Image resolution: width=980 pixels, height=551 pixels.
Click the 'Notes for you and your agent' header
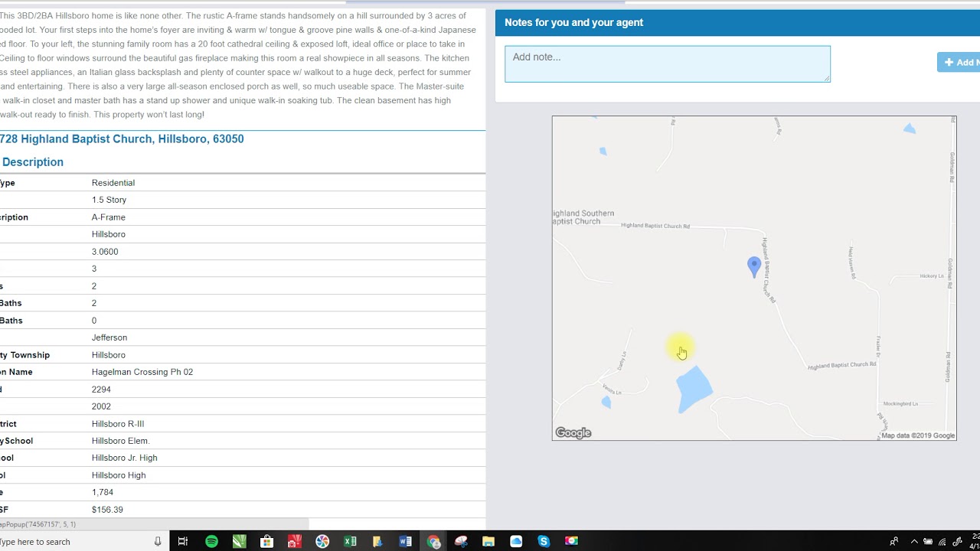(573, 22)
